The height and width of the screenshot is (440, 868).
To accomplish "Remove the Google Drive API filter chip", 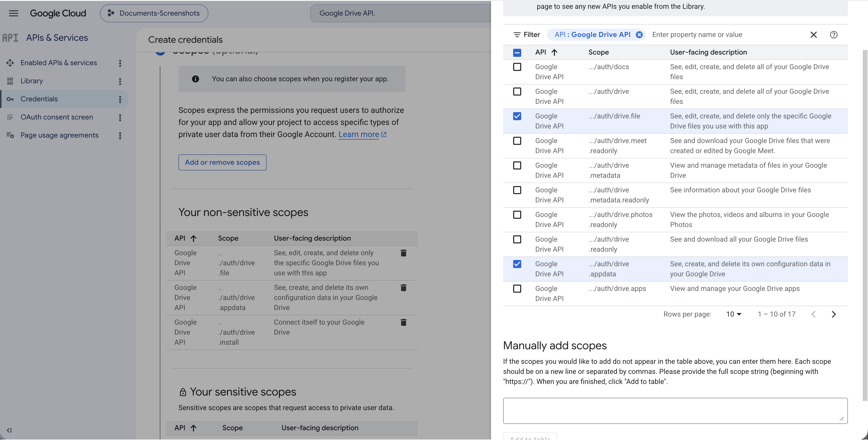I will 639,35.
